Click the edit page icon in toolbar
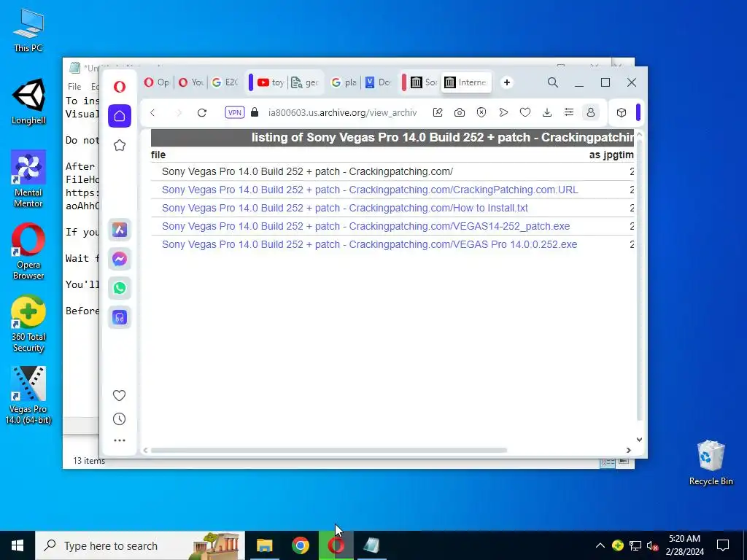This screenshot has height=560, width=747. tap(438, 112)
